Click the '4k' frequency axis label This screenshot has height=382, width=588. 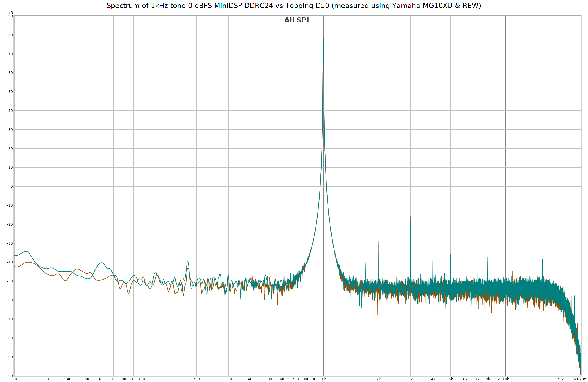click(x=433, y=379)
